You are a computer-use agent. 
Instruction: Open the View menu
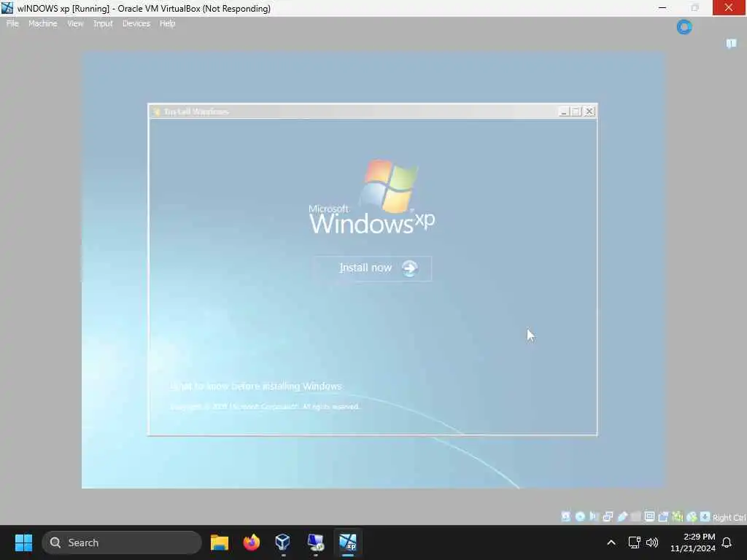75,23
